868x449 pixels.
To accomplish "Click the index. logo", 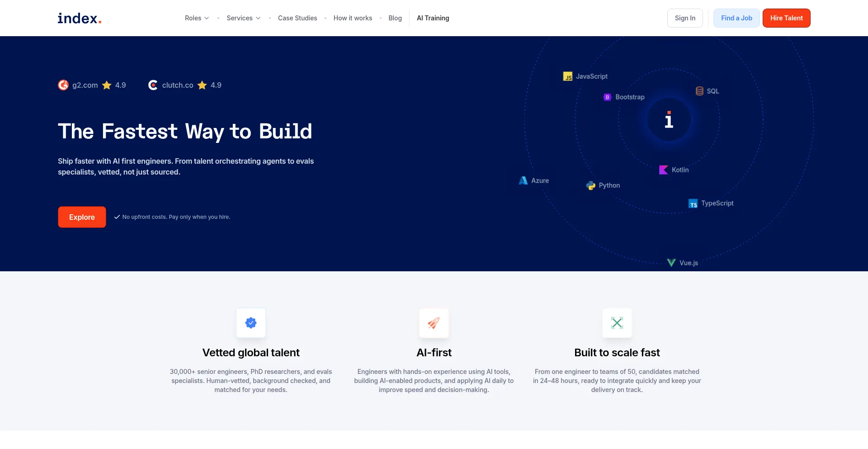I will pos(80,18).
